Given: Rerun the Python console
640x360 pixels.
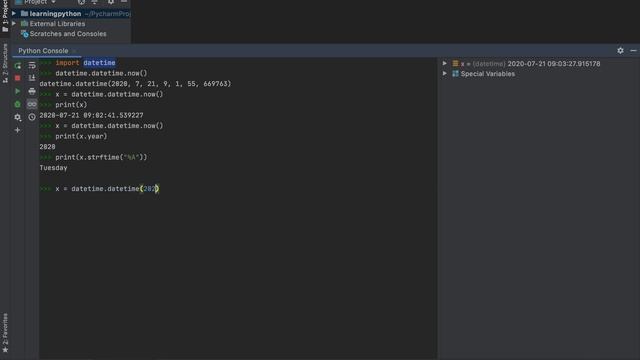Looking at the screenshot, I should [18, 65].
